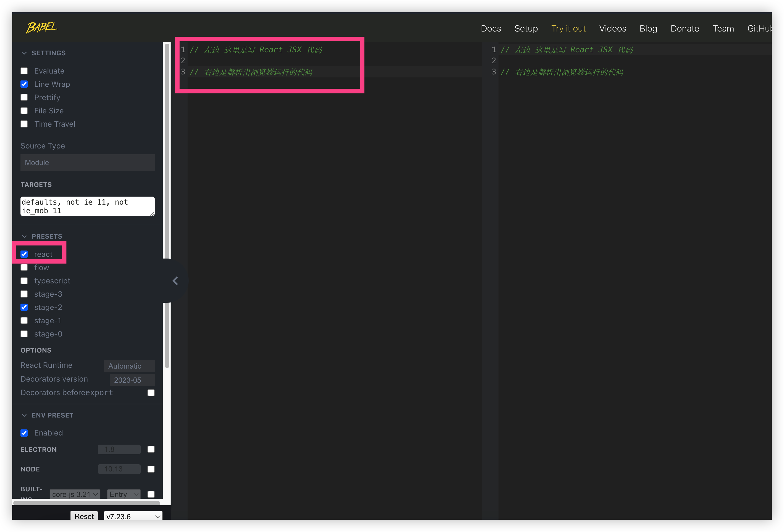Click the Babel logo
784x532 pixels.
pyautogui.click(x=41, y=27)
